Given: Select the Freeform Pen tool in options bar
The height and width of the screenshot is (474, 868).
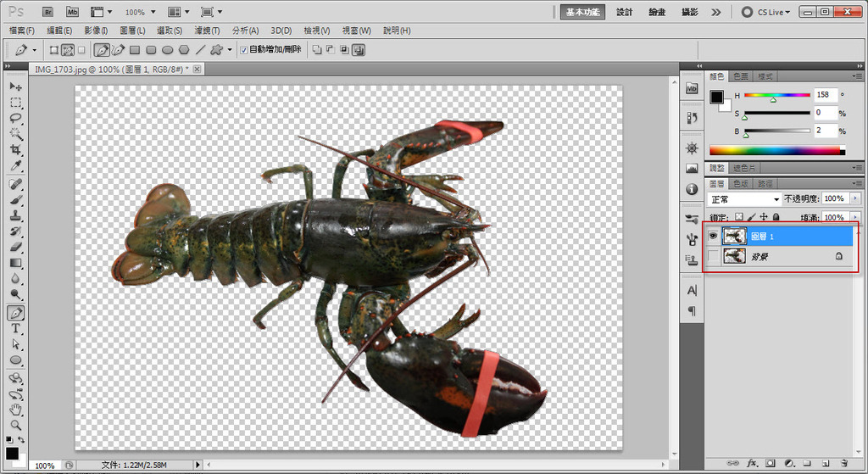Looking at the screenshot, I should tap(120, 50).
